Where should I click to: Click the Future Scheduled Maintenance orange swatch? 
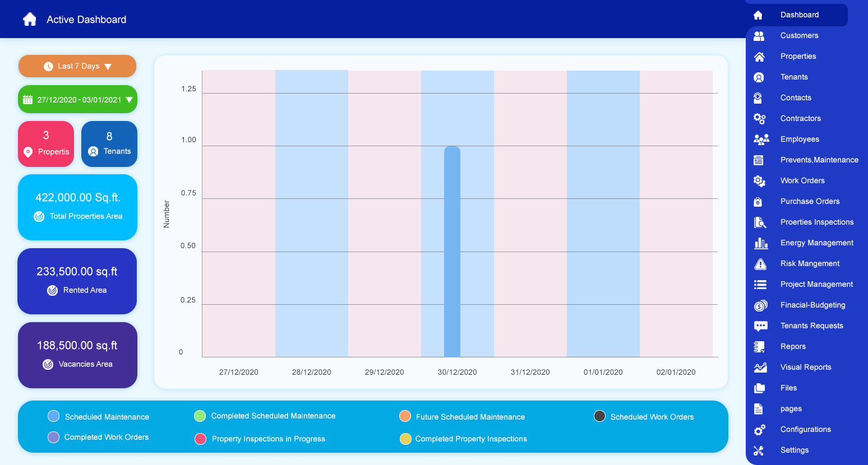coord(405,416)
